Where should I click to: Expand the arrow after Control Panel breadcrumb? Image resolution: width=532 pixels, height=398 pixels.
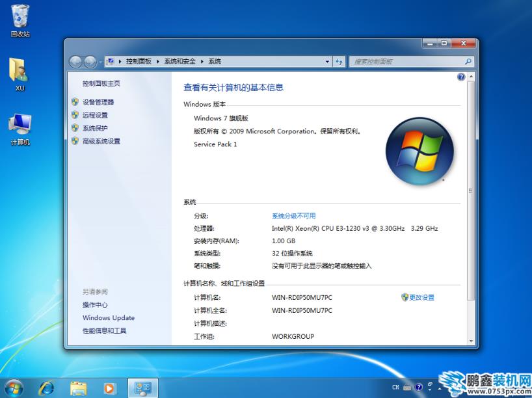click(x=158, y=61)
